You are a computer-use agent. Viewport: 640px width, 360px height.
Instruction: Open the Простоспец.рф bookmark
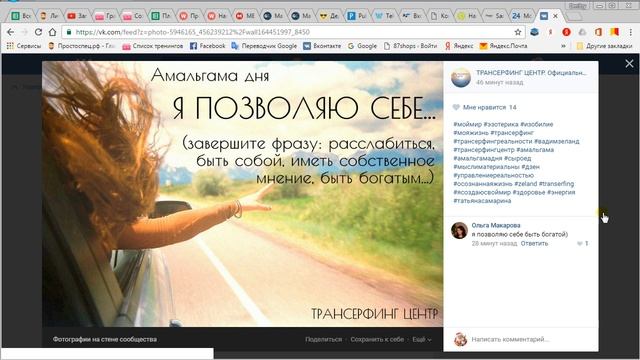coord(81,46)
